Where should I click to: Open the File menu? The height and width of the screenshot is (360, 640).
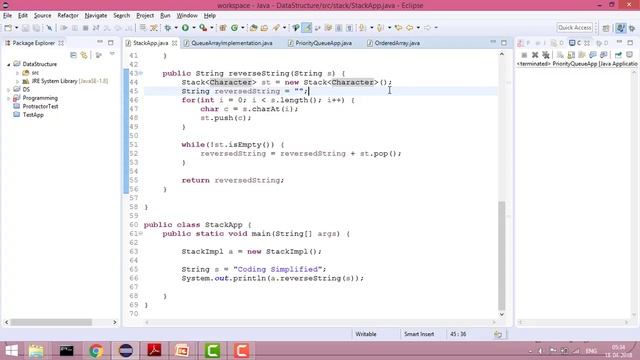[x=7, y=16]
